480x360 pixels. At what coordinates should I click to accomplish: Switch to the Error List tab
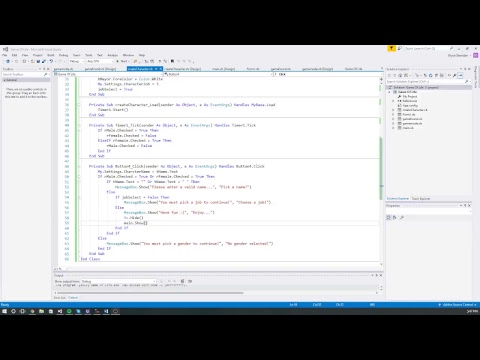(x=60, y=298)
